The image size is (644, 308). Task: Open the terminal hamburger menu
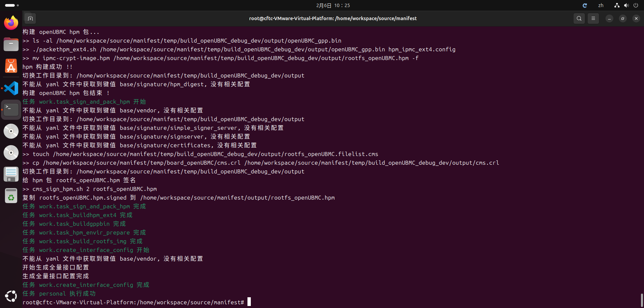coord(593,18)
